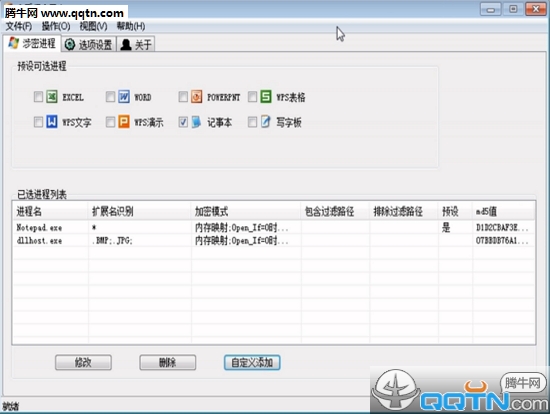Click the 修改 button
Image resolution: width=550 pixels, height=414 pixels.
[83, 362]
